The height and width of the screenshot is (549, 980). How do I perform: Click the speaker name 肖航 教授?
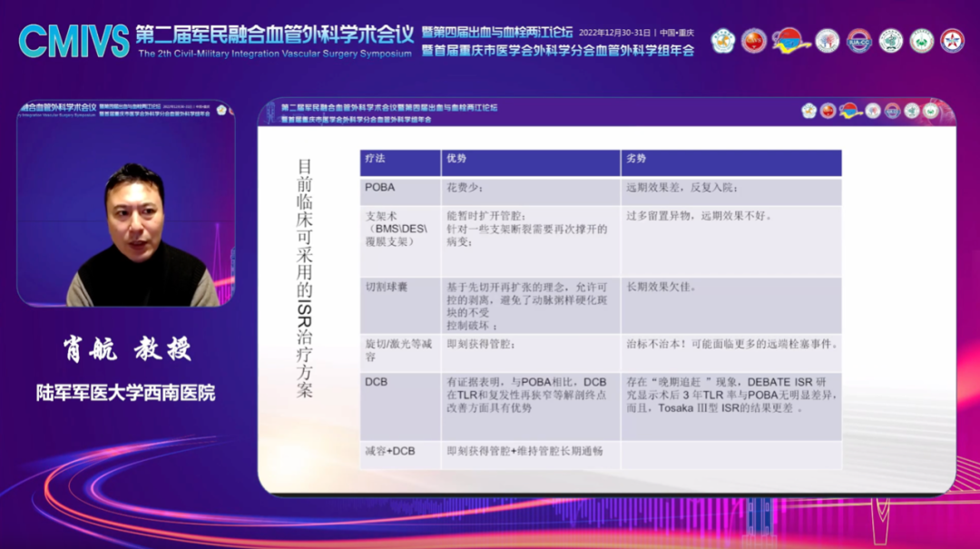(x=127, y=348)
